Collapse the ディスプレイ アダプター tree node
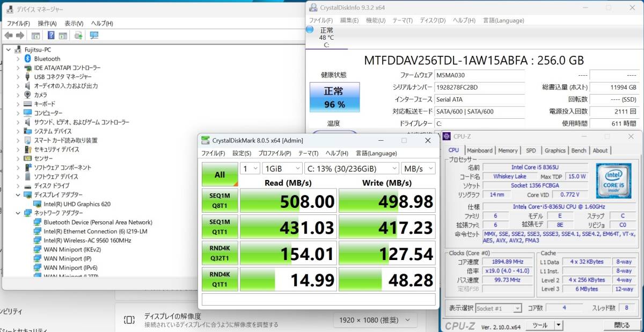This screenshot has height=332, width=644. [x=18, y=194]
